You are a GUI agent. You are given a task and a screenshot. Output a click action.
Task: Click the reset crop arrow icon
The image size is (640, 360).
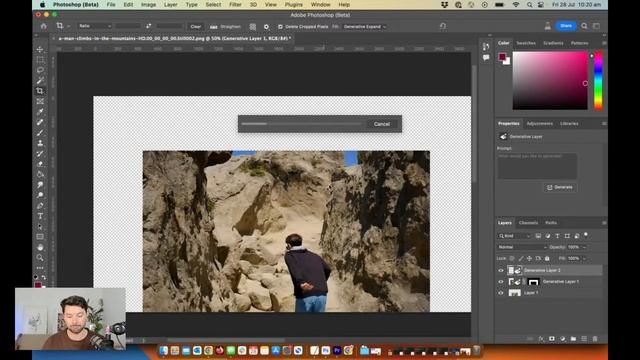(x=443, y=26)
